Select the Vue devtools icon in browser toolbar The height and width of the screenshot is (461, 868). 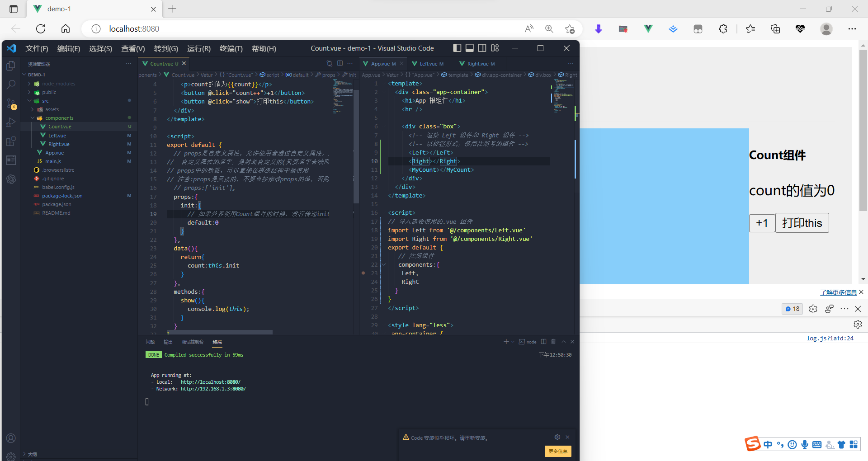648,28
